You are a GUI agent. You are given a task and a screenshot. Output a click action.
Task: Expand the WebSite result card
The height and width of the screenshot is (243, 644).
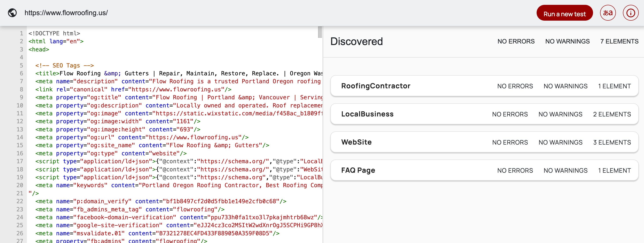click(484, 142)
